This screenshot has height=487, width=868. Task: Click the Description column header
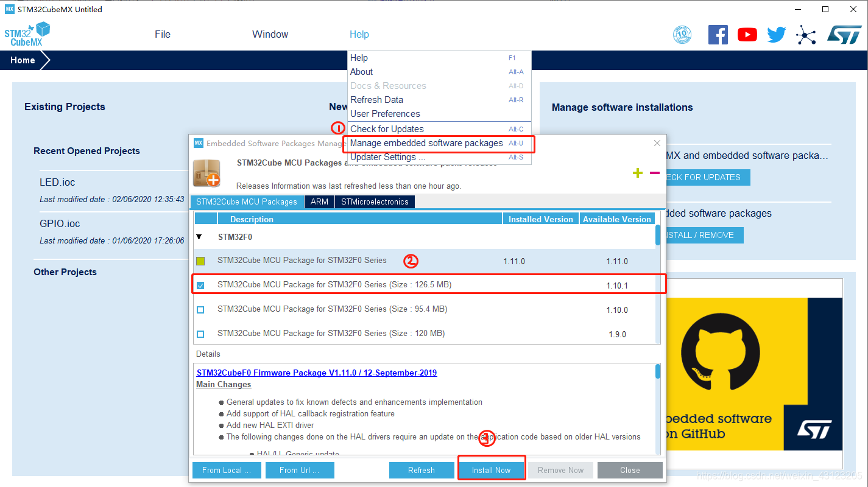359,219
